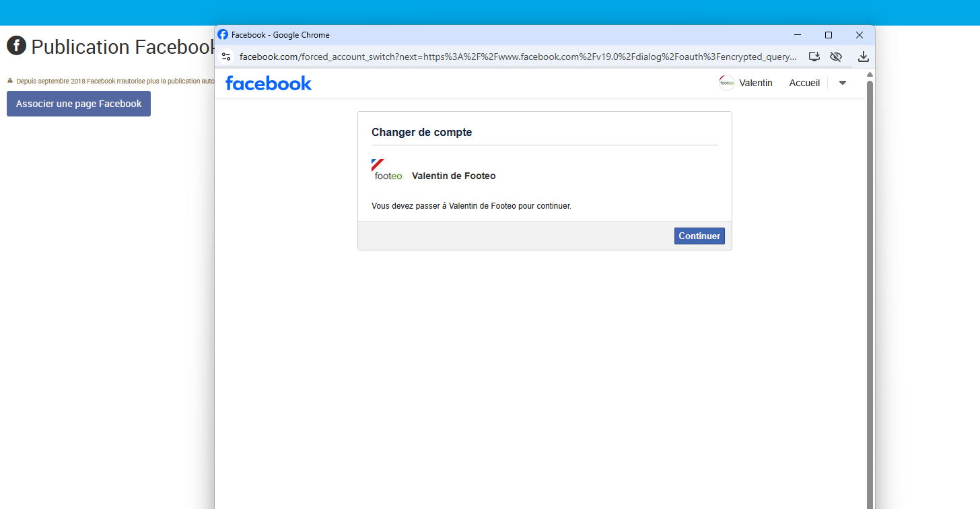The height and width of the screenshot is (509, 980).
Task: Click warning triangle icon near Depuis septembre
Action: click(10, 81)
